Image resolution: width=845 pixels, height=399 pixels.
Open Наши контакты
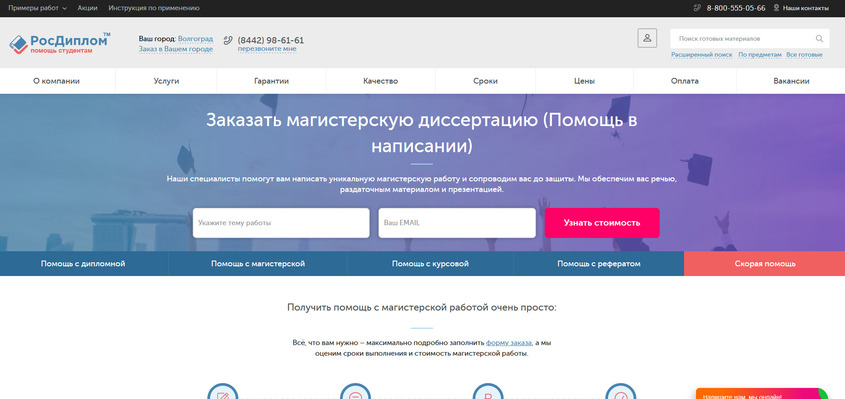coord(806,8)
